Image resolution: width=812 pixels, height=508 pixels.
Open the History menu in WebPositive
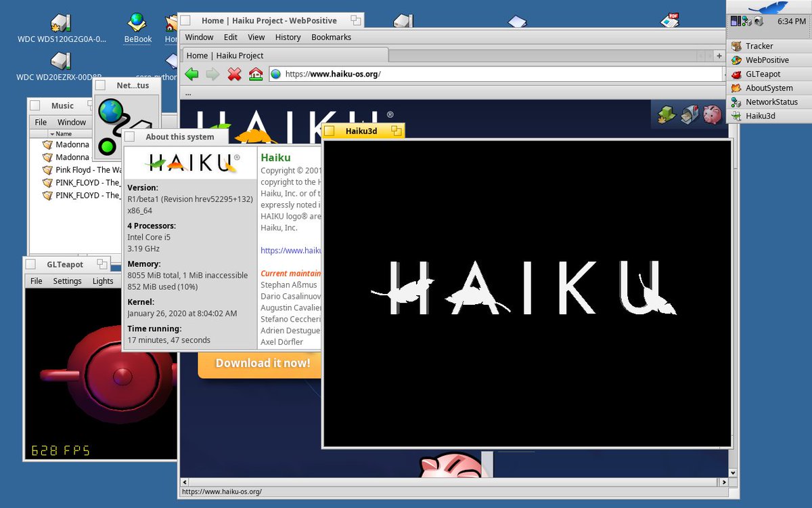click(x=288, y=37)
